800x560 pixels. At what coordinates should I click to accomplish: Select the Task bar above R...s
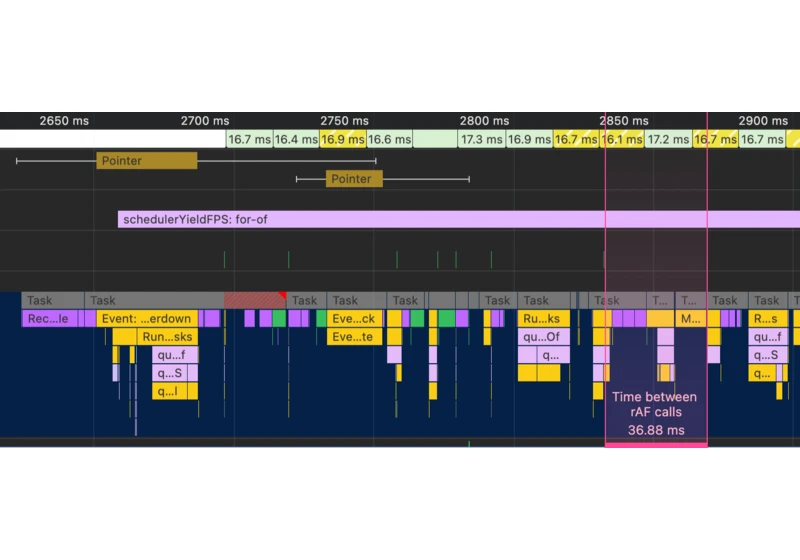pos(768,300)
